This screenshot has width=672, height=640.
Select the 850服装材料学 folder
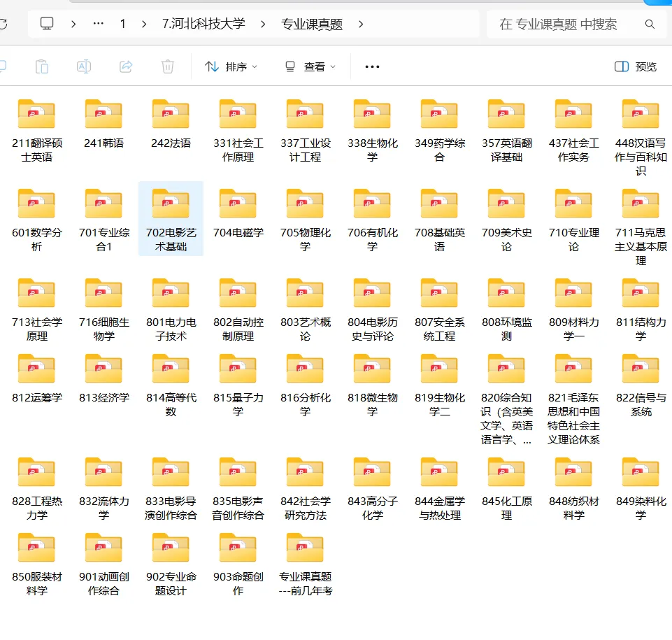(x=37, y=565)
